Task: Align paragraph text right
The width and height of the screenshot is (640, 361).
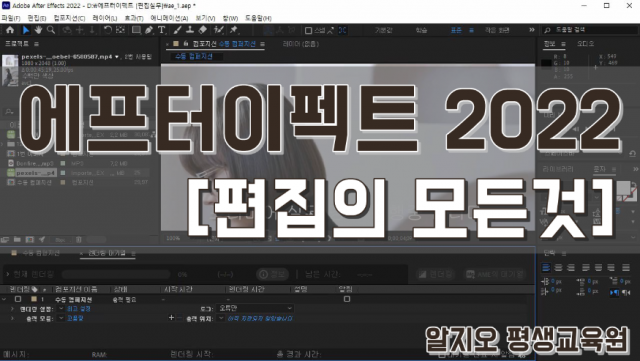Action: 571,267
